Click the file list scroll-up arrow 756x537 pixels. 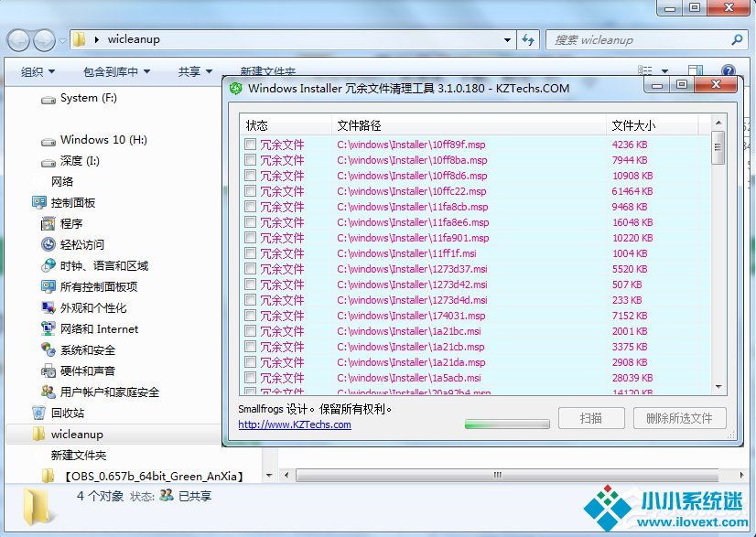click(x=718, y=123)
